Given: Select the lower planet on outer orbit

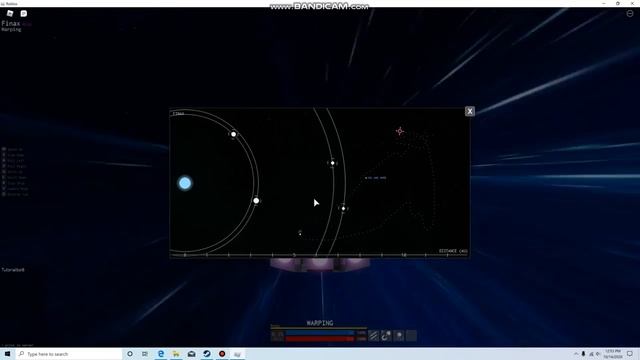Looking at the screenshot, I should [x=343, y=209].
